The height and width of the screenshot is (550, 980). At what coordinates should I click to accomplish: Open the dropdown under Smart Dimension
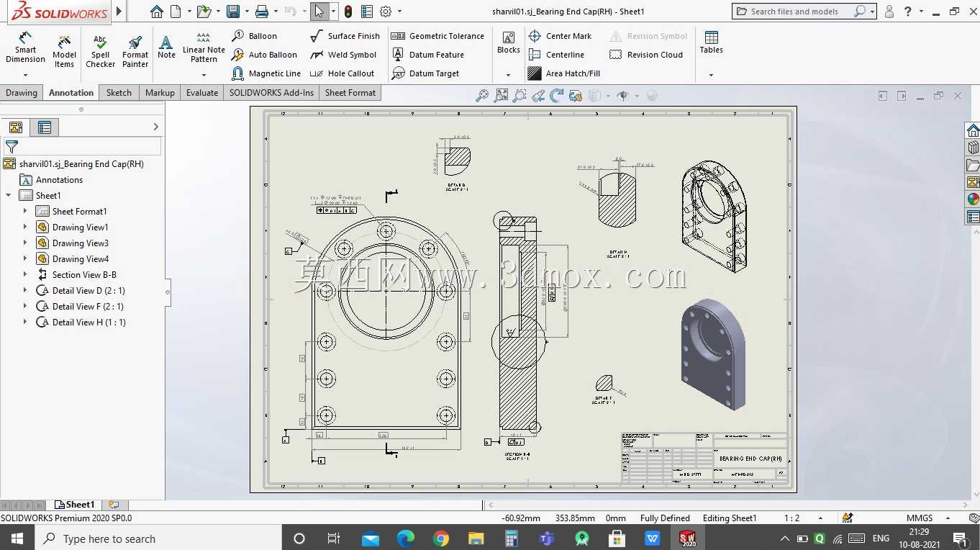click(x=25, y=75)
